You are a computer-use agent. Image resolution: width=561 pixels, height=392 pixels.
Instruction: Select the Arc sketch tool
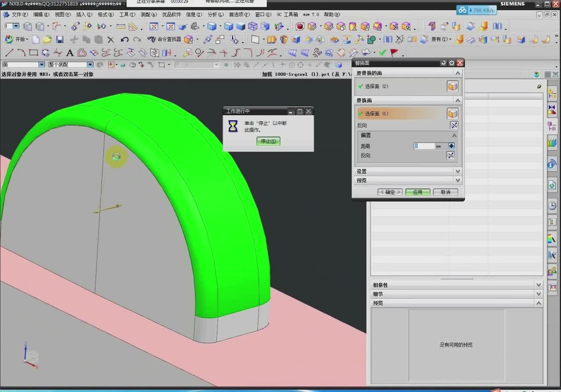click(x=21, y=53)
